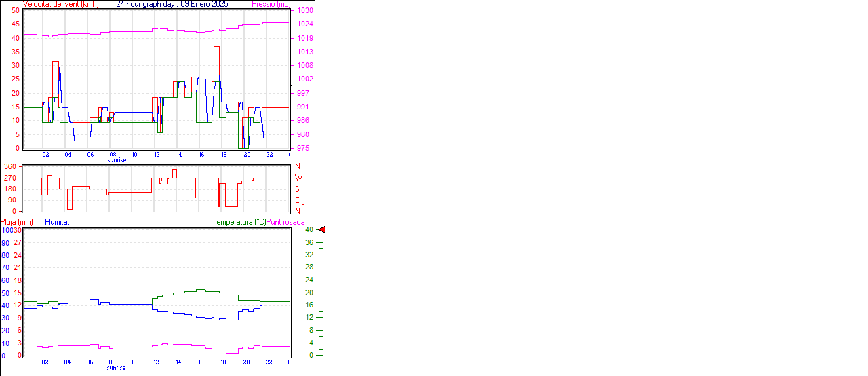
Task: Click the 1030 pressure scale value
Action: 305,11
